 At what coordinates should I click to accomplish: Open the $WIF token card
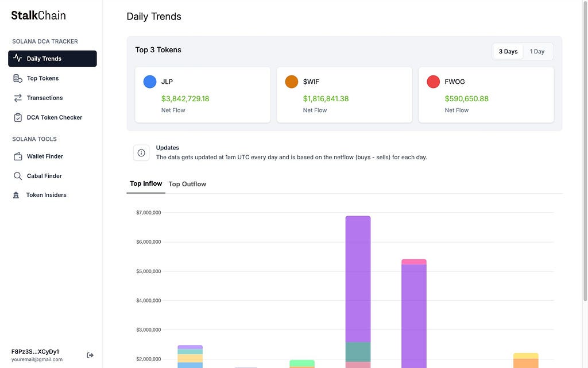[x=345, y=95]
